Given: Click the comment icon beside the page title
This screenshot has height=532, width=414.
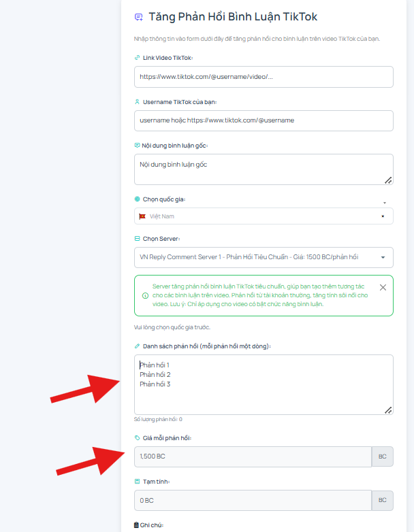Looking at the screenshot, I should click(x=138, y=17).
